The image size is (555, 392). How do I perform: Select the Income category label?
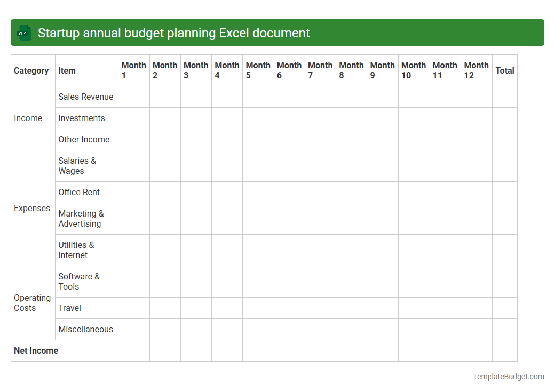click(28, 118)
